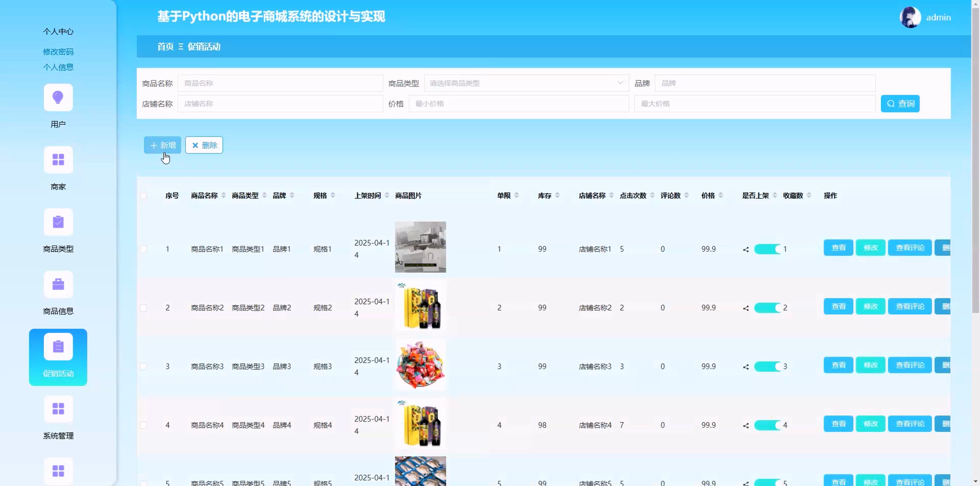Tick the checkbox for row 3
This screenshot has width=980, height=486.
pos(144,366)
